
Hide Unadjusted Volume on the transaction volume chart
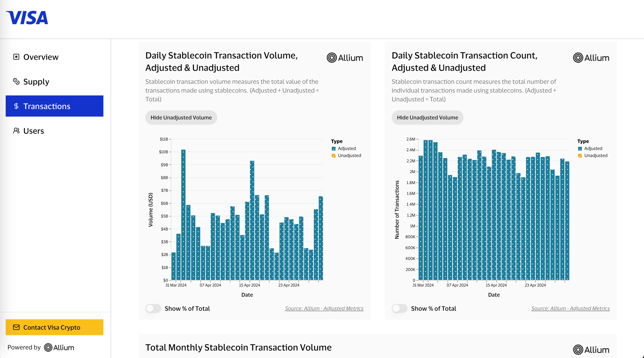(x=181, y=117)
